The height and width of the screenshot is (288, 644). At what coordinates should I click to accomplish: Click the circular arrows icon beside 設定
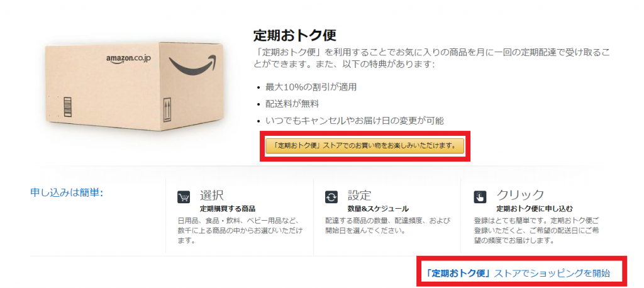[x=331, y=197]
